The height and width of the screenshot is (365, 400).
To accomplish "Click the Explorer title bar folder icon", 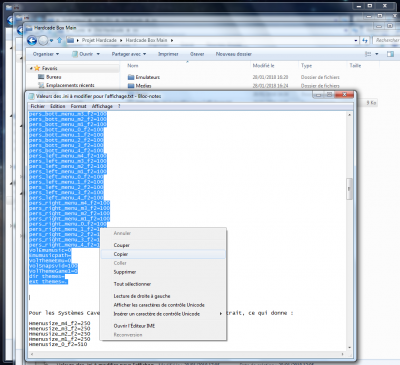I will (29, 28).
